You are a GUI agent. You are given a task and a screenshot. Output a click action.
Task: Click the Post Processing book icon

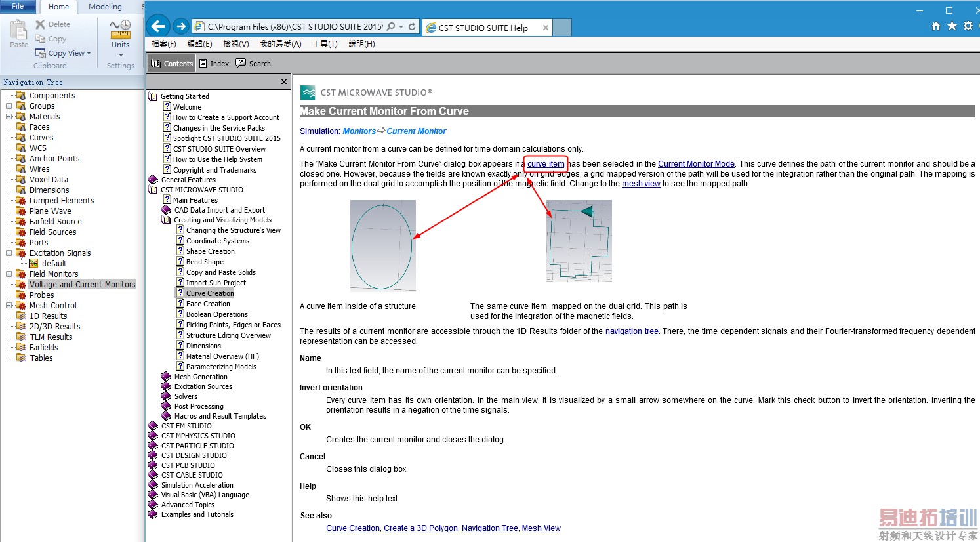(x=166, y=406)
